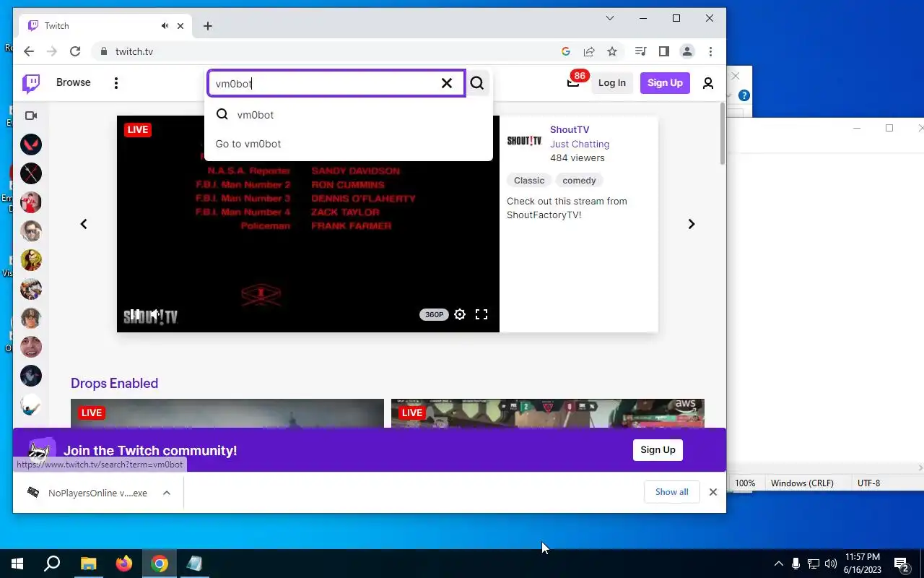Click the magnifier search button
Screen dimensions: 924x578
coord(477,83)
